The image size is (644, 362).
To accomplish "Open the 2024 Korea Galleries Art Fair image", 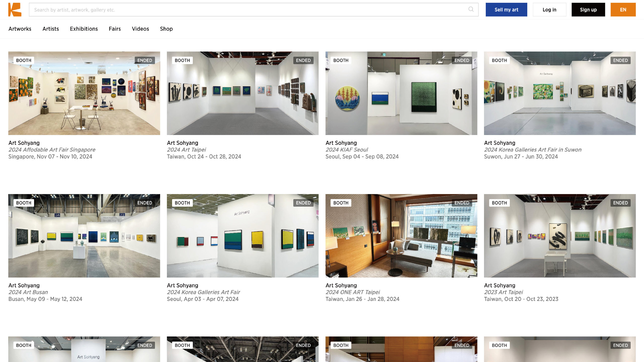I will [x=243, y=236].
